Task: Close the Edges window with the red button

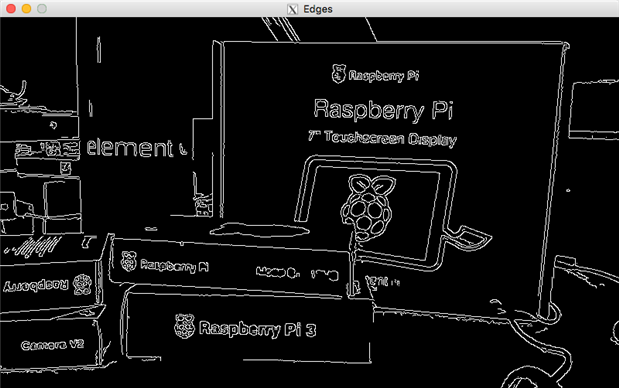Action: [x=11, y=9]
